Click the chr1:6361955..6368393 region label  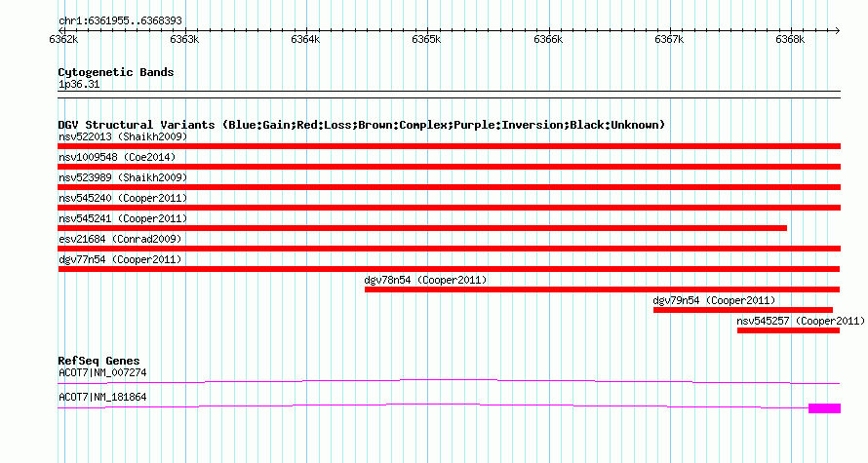tap(120, 21)
